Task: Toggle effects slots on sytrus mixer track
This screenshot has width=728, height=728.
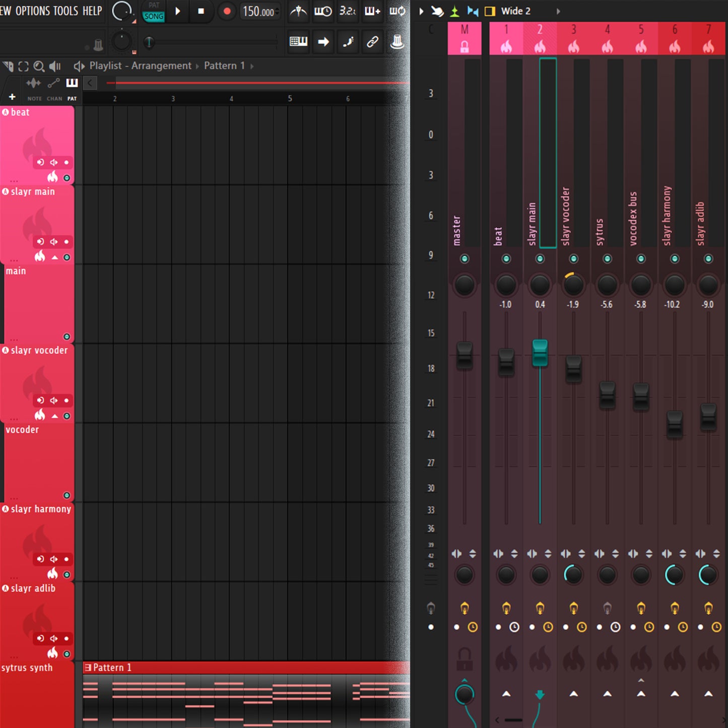Action: [x=607, y=609]
